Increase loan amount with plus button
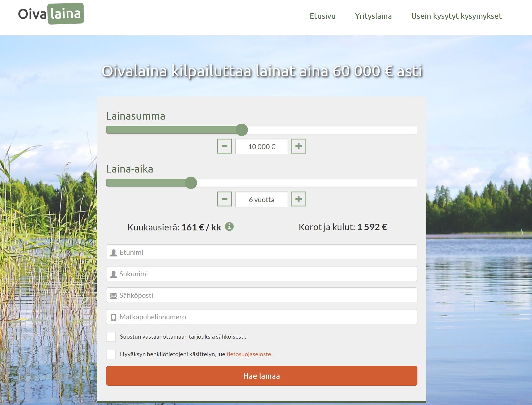532x405 pixels. [299, 146]
